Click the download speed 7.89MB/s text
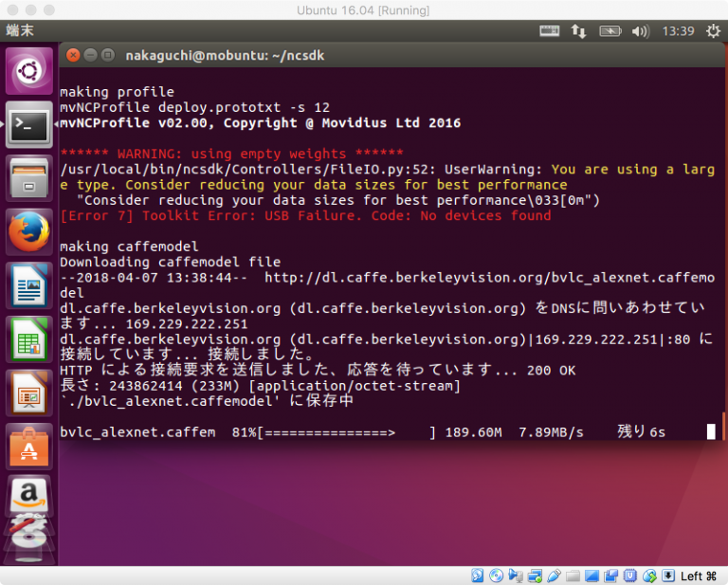The height and width of the screenshot is (585, 728). pos(551,432)
